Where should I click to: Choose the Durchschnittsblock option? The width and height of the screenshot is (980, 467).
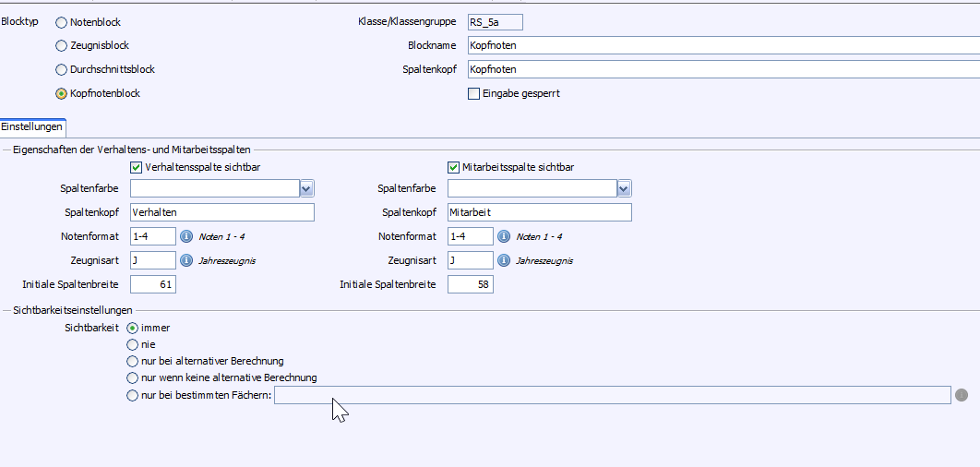click(x=62, y=69)
